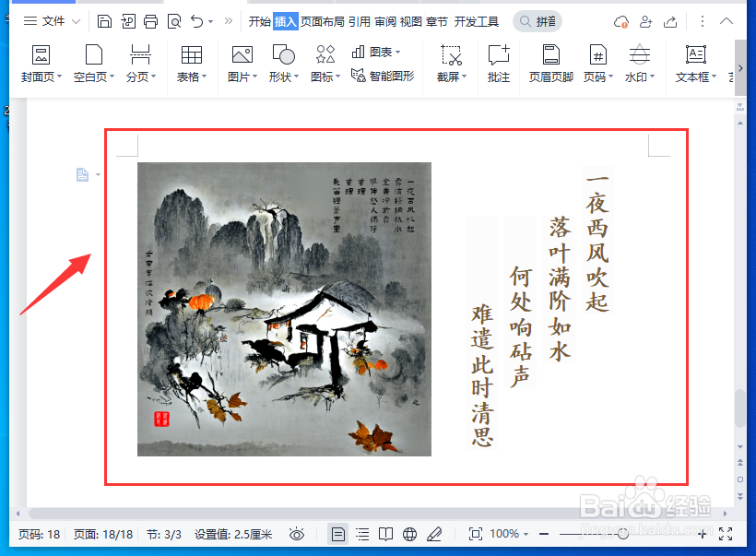Viewport: 756px width, 556px height.
Task: Click the Undo arrow icon
Action: pyautogui.click(x=196, y=21)
